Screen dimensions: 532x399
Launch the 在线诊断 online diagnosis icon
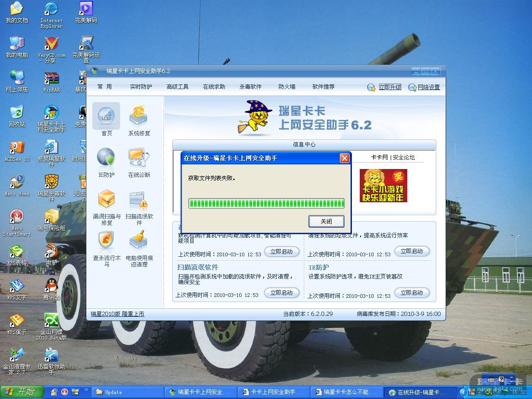click(139, 158)
